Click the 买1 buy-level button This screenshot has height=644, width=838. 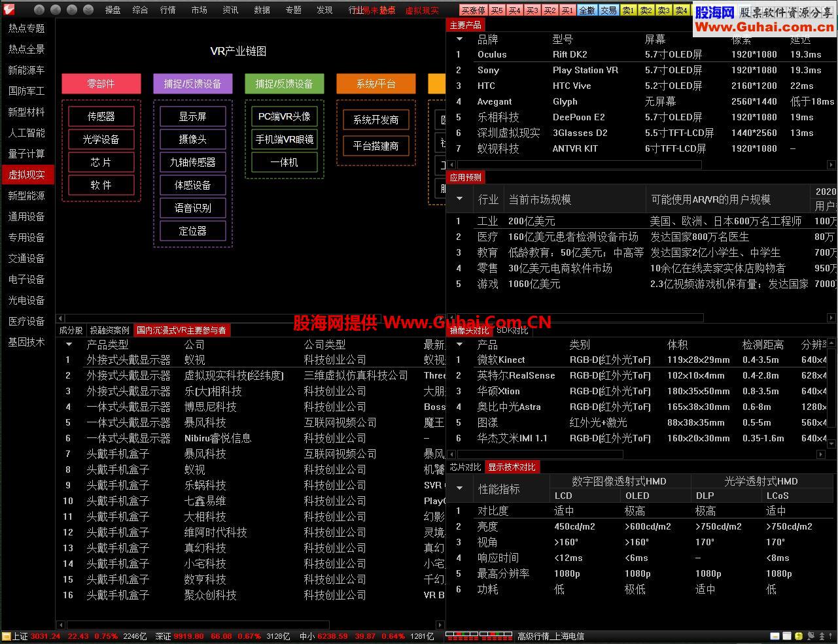[568, 10]
